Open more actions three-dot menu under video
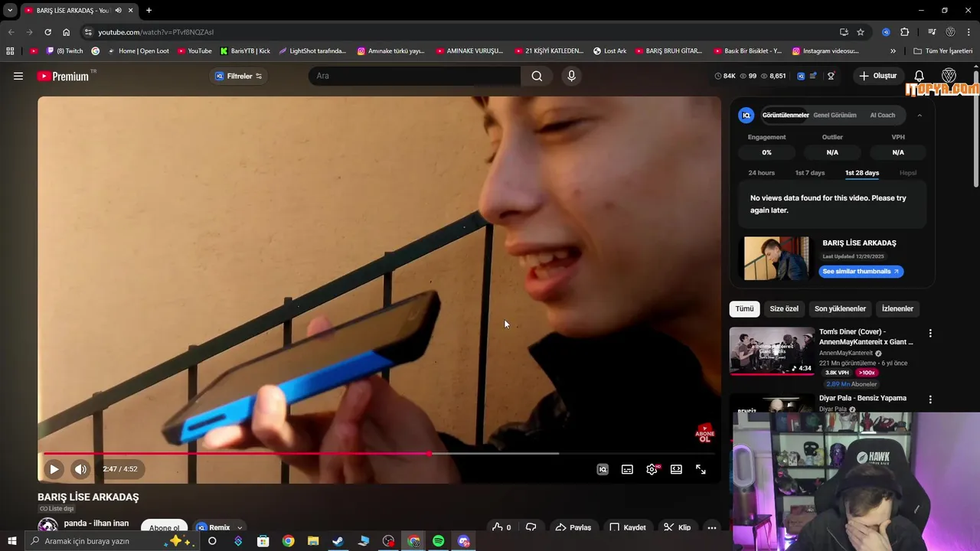 [712, 527]
